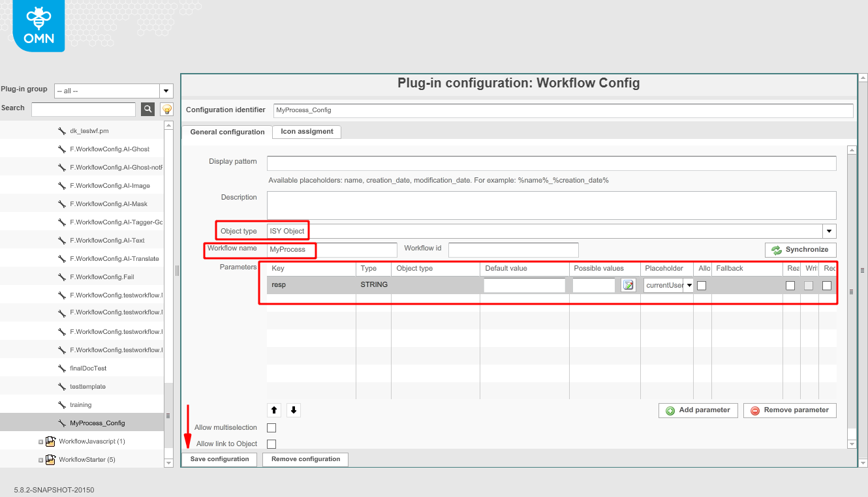
Task: Click the plug-in list scrollbar up arrow
Action: pyautogui.click(x=169, y=125)
